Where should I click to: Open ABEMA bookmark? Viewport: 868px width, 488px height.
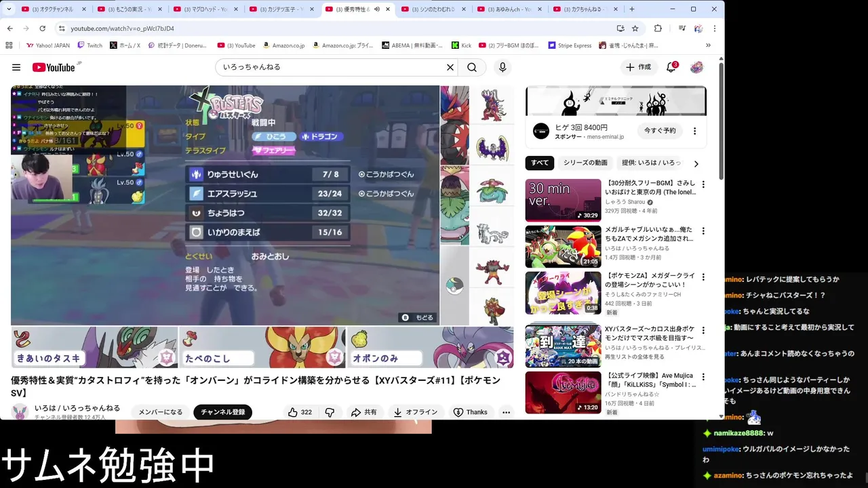(412, 45)
